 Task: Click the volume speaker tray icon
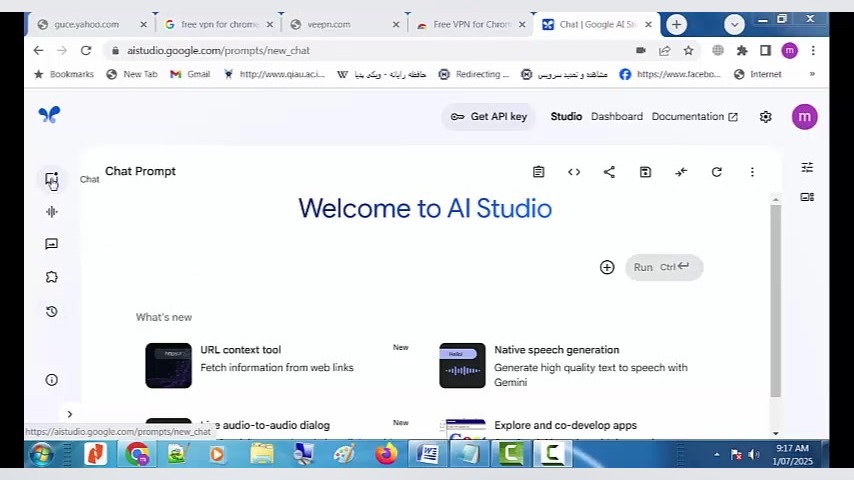point(754,454)
